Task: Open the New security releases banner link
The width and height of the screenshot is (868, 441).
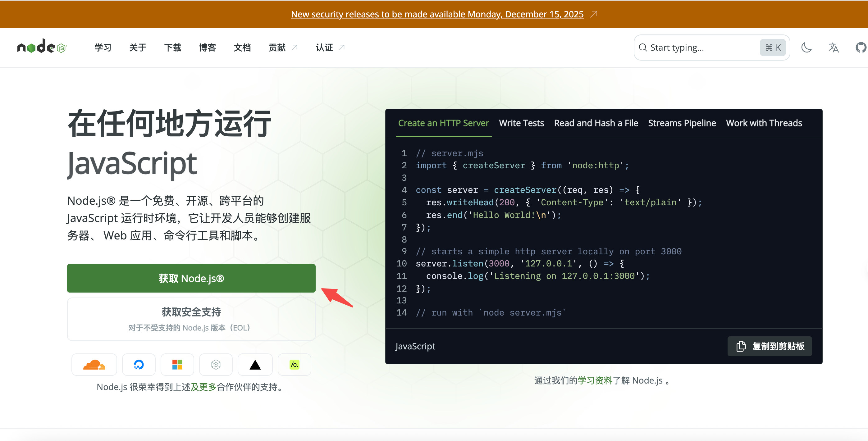Action: 437,14
